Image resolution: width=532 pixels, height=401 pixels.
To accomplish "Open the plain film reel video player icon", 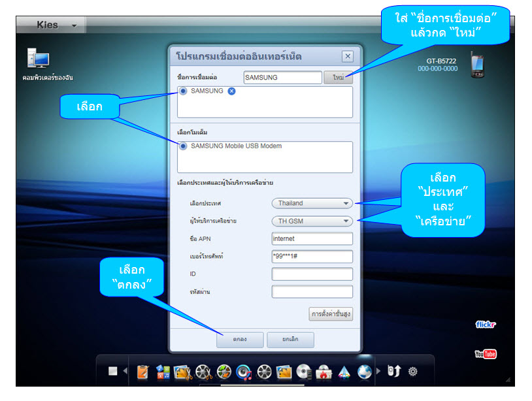I will point(264,372).
